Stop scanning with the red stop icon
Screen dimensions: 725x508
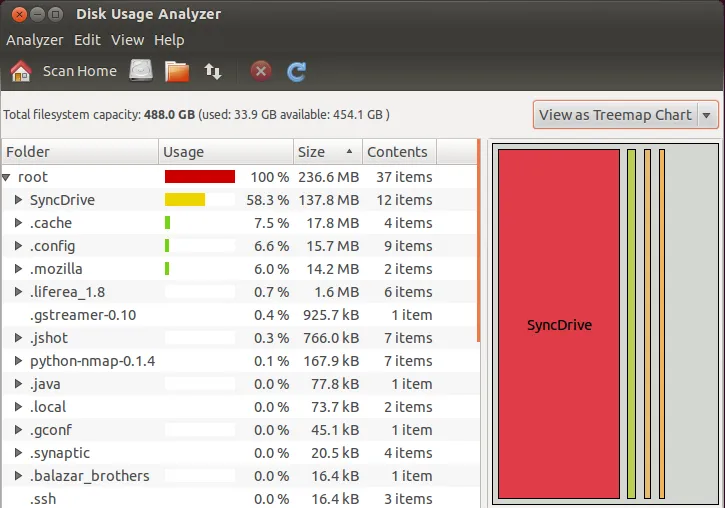pyautogui.click(x=261, y=71)
